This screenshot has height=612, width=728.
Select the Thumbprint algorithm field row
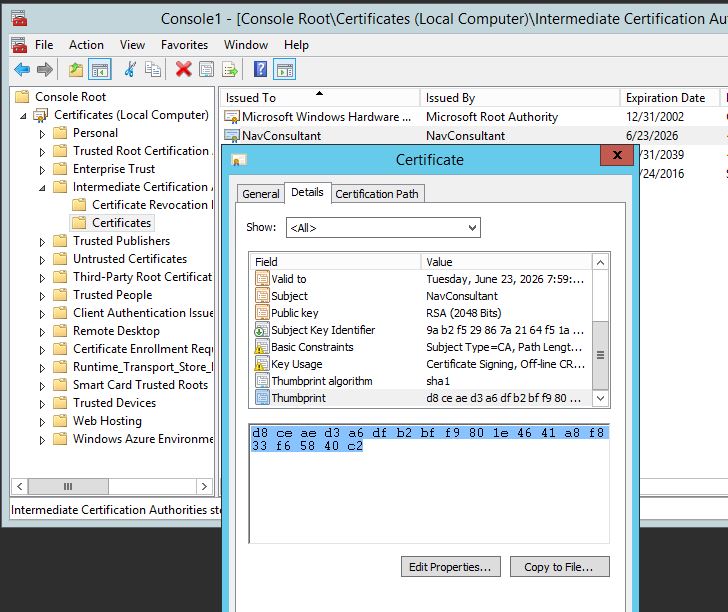321,381
